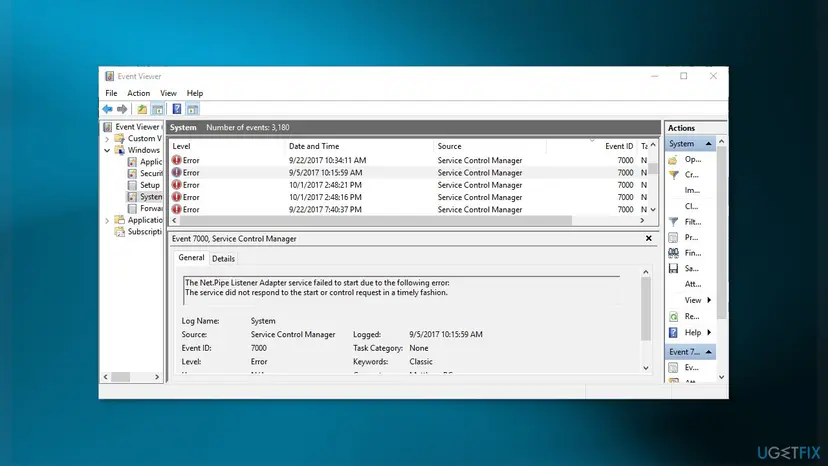
Task: Click the event details scroll up arrow
Action: coord(646,272)
